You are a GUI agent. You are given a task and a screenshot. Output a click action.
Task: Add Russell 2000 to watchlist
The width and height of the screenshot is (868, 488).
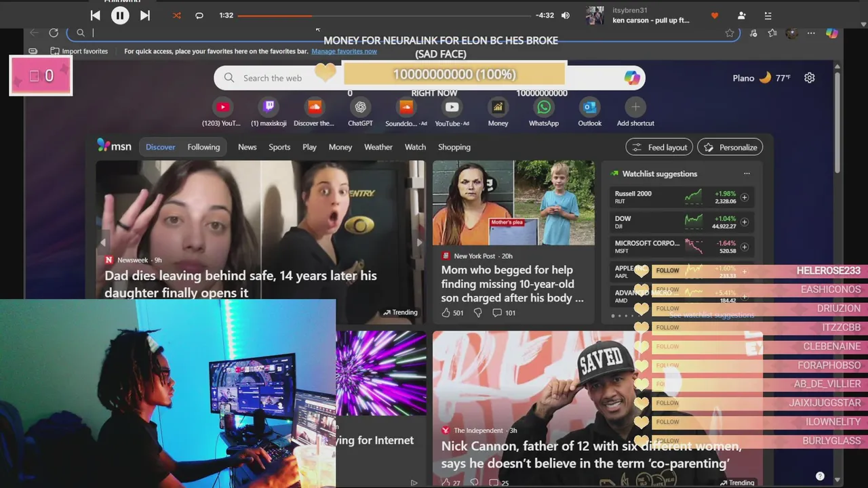point(745,197)
